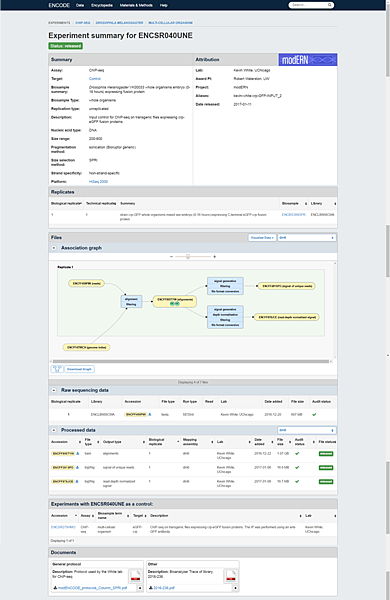This screenshot has width=390, height=600.
Task: Sort processed data by Output type
Action: [124, 442]
